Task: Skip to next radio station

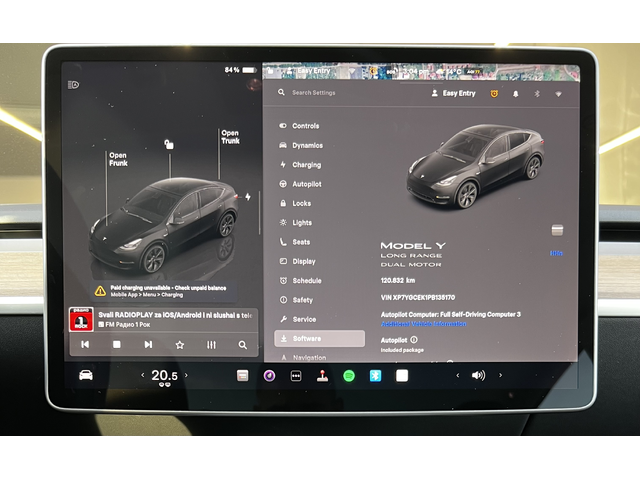Action: (148, 345)
